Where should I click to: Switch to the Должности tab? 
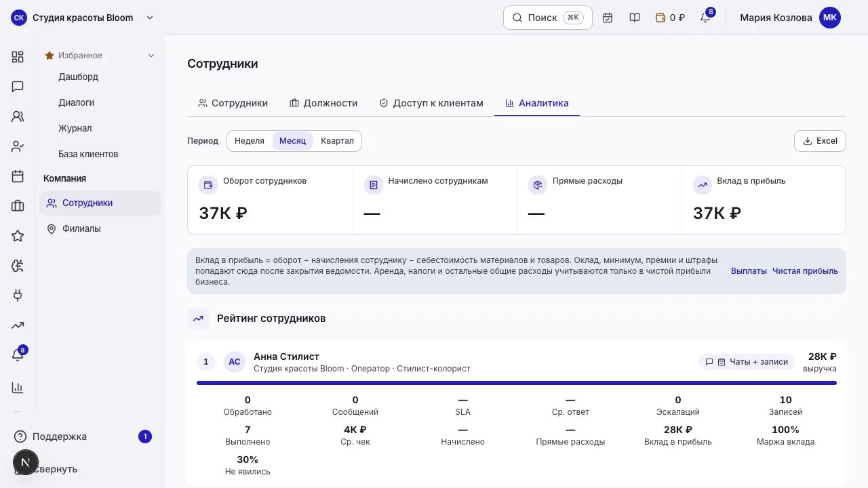pos(323,103)
